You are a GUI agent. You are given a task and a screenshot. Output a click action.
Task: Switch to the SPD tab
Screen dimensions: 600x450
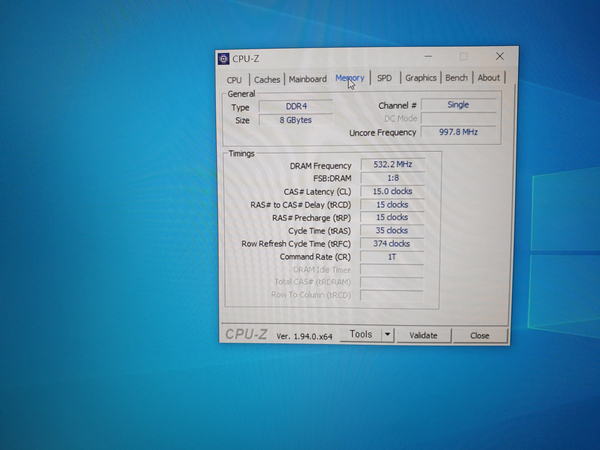pyautogui.click(x=385, y=78)
